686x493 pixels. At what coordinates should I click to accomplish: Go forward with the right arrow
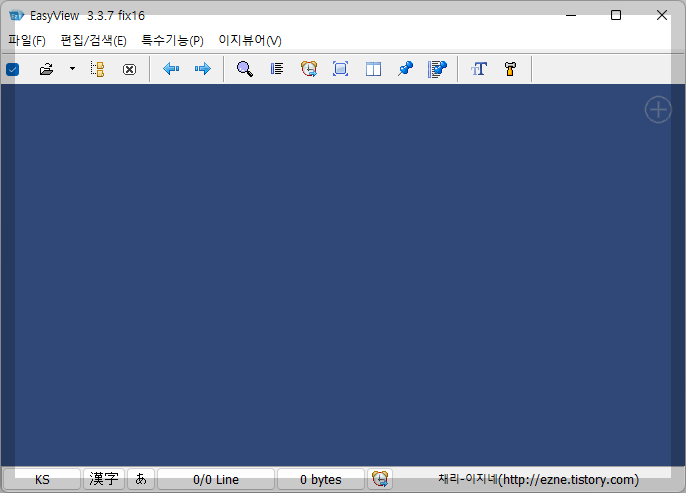click(x=203, y=69)
